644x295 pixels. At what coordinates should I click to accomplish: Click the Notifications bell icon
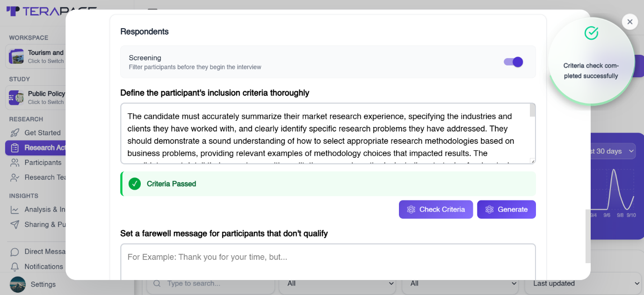[15, 266]
